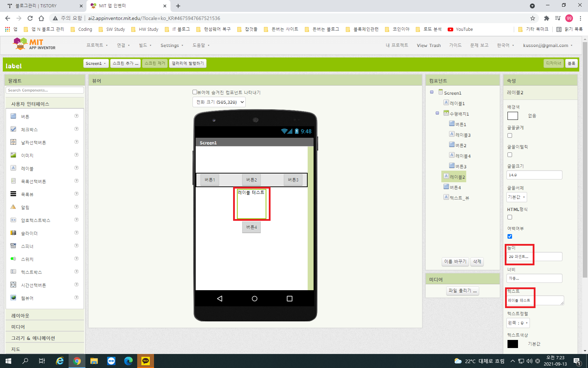Screen dimensions: 588x368
Task: Open the 텍스트색상 black color swatch
Action: 513,344
